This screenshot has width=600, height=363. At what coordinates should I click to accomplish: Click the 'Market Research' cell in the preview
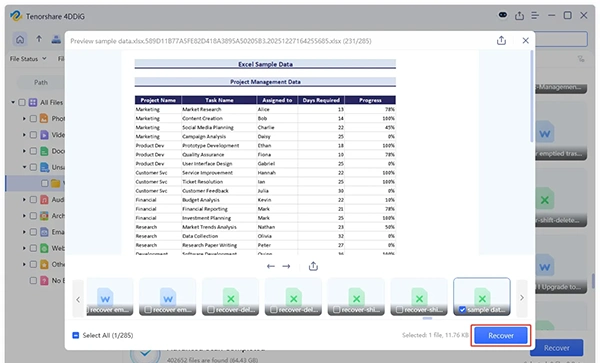pyautogui.click(x=201, y=109)
